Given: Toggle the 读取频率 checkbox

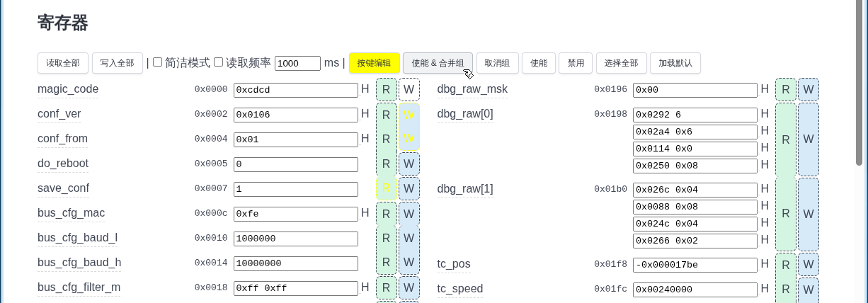Looking at the screenshot, I should pos(219,62).
